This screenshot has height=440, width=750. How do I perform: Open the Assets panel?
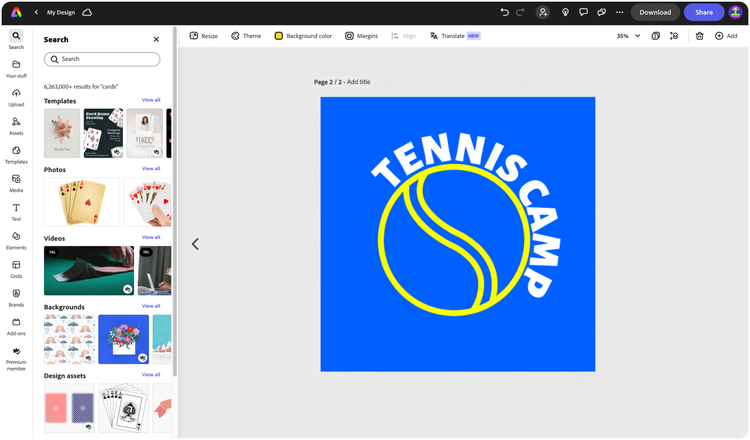[16, 126]
